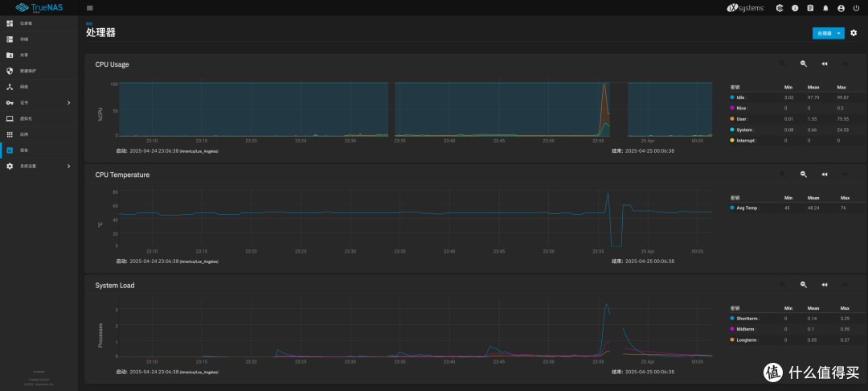The image size is (868, 391).
Task: Click the breadcrumb link above 处理器
Action: [89, 23]
